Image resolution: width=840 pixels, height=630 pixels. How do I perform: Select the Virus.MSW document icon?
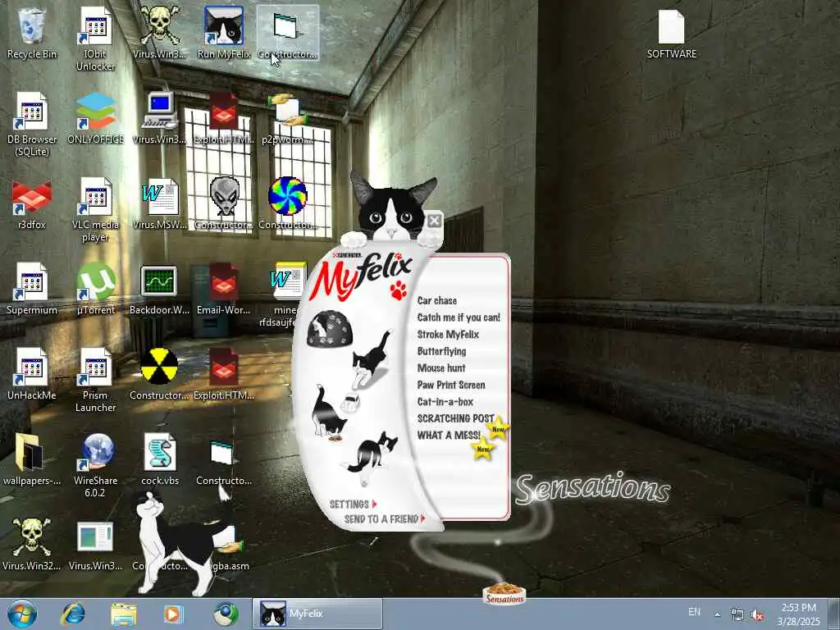[x=160, y=204]
